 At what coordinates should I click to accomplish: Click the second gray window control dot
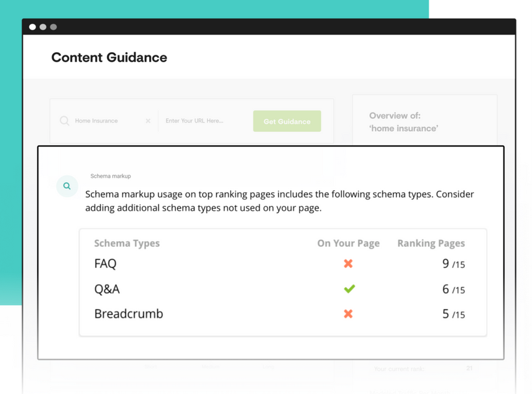point(43,27)
